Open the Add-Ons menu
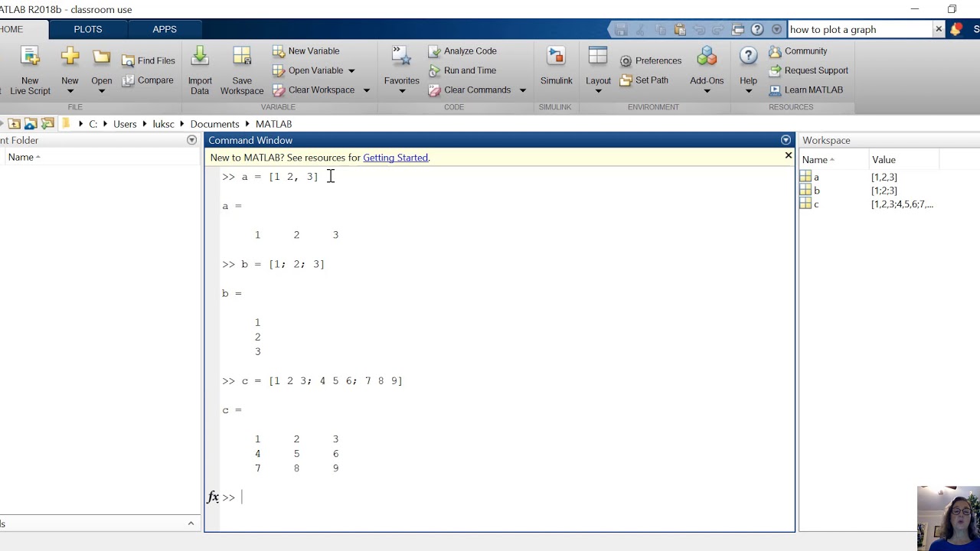 [707, 70]
